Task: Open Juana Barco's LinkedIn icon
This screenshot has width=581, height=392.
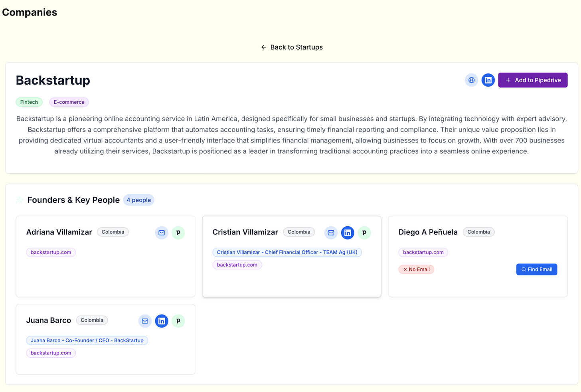Action: tap(162, 321)
